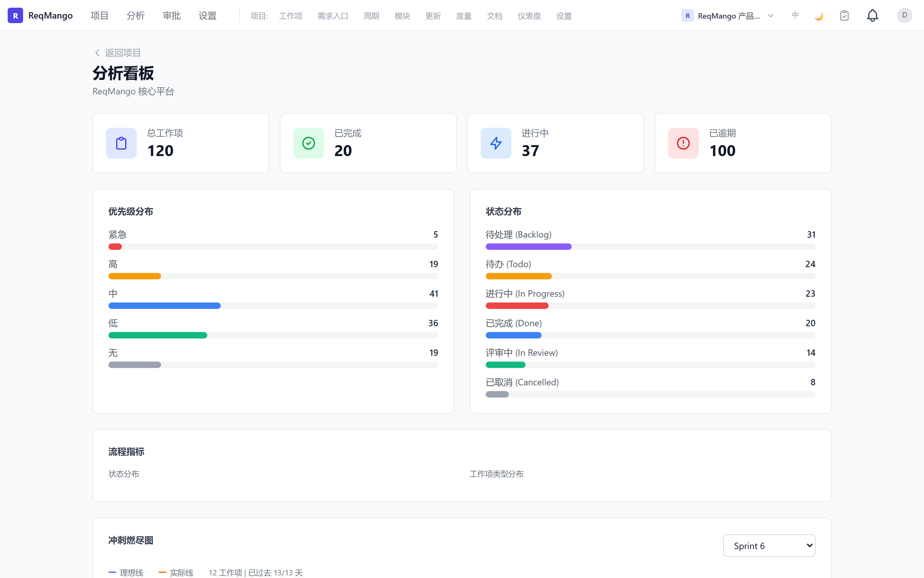Go to the 周期 project tab
This screenshot has height=578, width=924.
coord(372,16)
